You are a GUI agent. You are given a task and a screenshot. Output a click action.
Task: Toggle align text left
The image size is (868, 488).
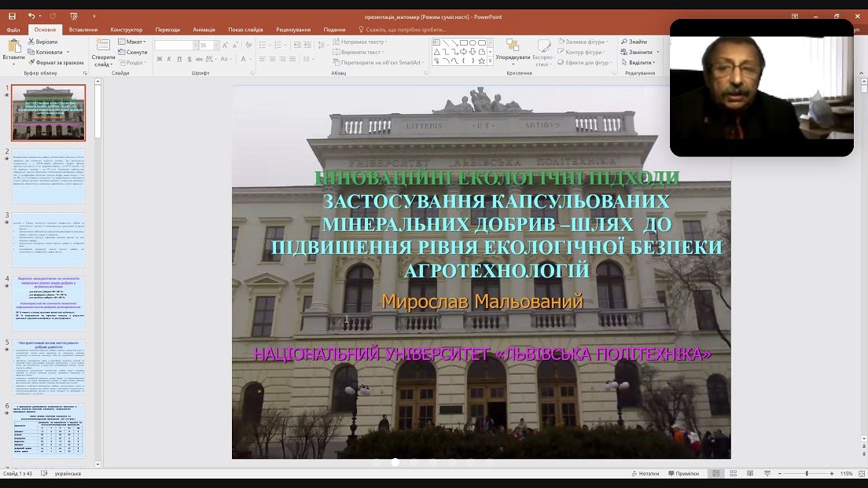[263, 59]
